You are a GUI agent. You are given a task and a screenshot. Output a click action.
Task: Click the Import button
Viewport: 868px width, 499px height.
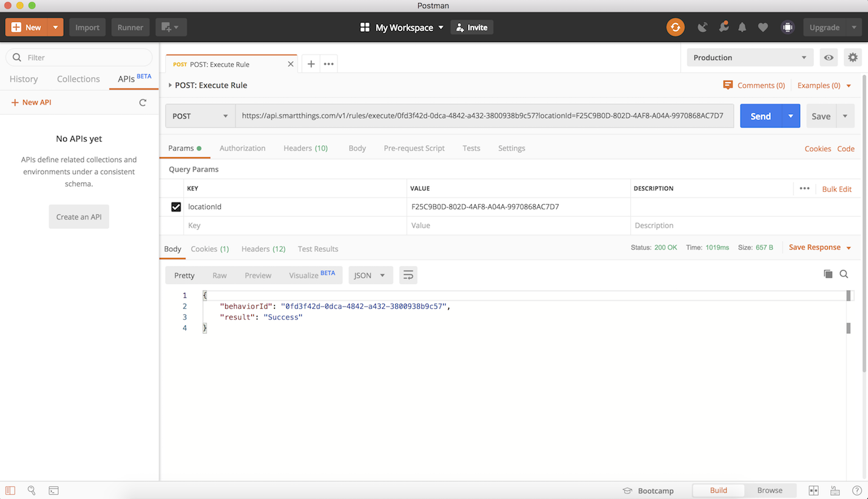tap(87, 27)
